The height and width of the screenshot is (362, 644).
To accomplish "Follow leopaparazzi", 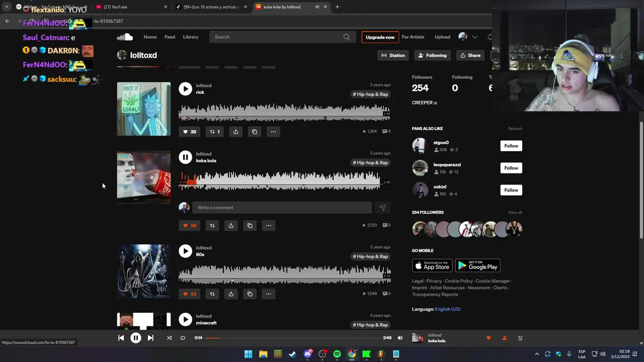I will [x=511, y=168].
